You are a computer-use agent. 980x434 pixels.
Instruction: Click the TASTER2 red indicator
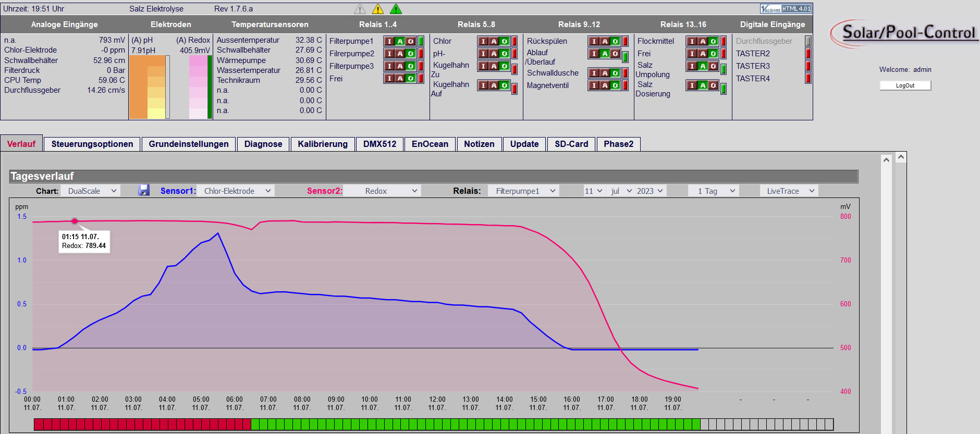click(x=808, y=54)
